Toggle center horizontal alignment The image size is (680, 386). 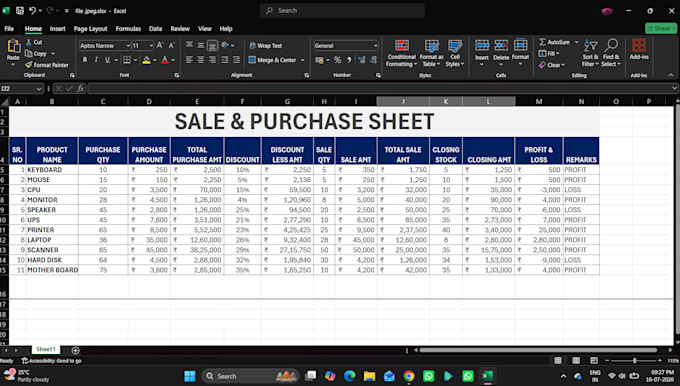point(201,60)
